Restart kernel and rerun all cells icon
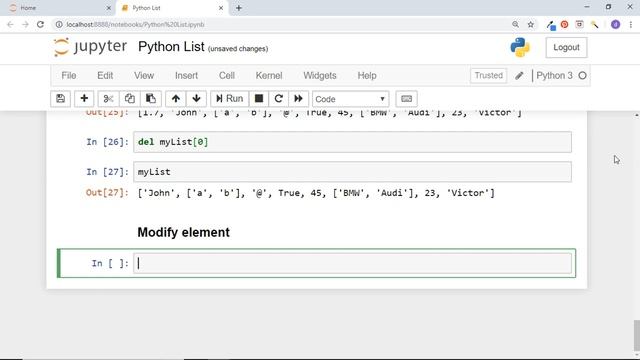 [x=298, y=99]
